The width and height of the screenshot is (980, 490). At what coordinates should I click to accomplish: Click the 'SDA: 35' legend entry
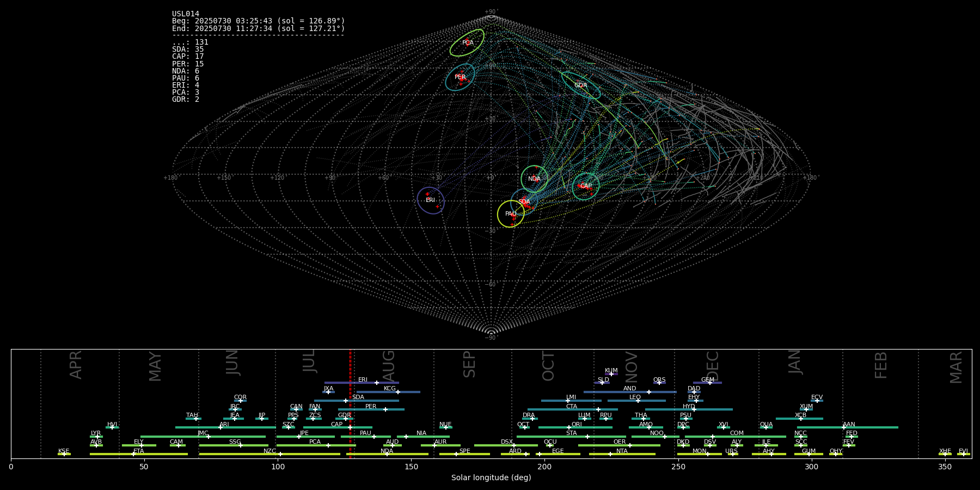(x=188, y=50)
